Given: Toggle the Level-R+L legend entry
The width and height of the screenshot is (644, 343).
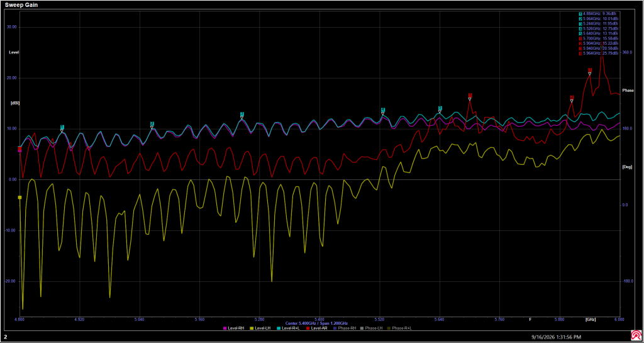Looking at the screenshot, I should pos(289,329).
